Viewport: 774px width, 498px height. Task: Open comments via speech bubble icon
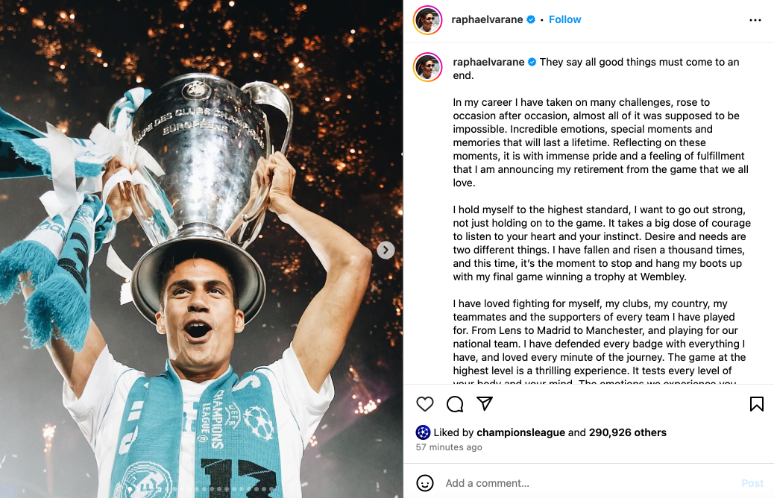click(455, 404)
